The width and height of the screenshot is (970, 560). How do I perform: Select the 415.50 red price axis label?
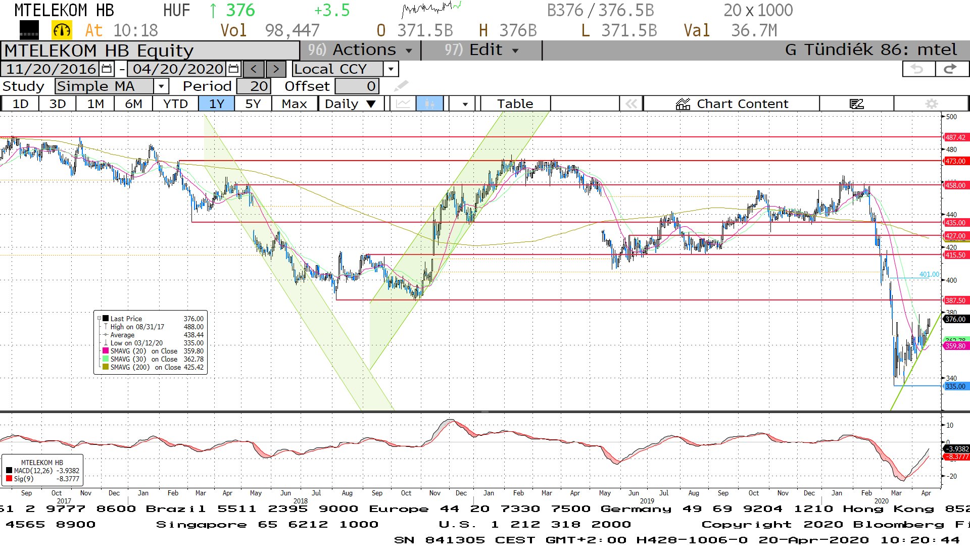[956, 255]
